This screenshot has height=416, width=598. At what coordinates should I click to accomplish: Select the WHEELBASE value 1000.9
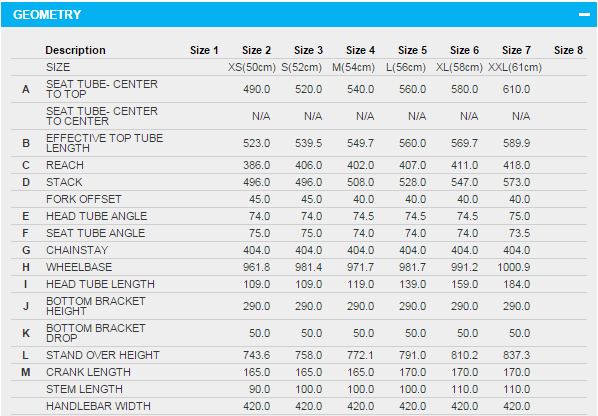pyautogui.click(x=514, y=267)
